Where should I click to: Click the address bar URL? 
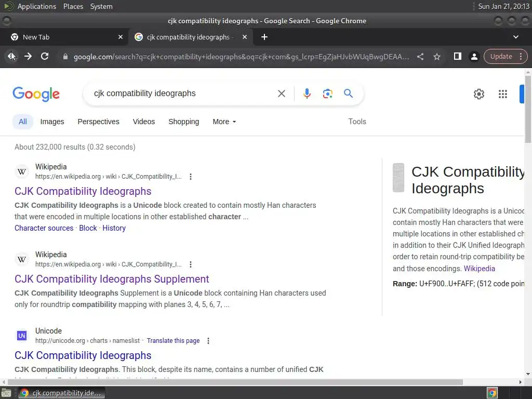[x=241, y=57]
